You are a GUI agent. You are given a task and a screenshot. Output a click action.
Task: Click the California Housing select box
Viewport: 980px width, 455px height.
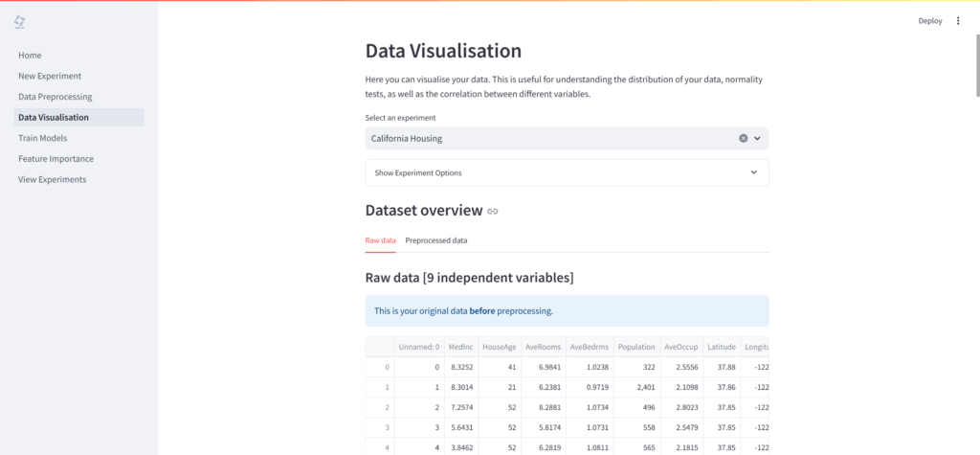[x=546, y=138]
